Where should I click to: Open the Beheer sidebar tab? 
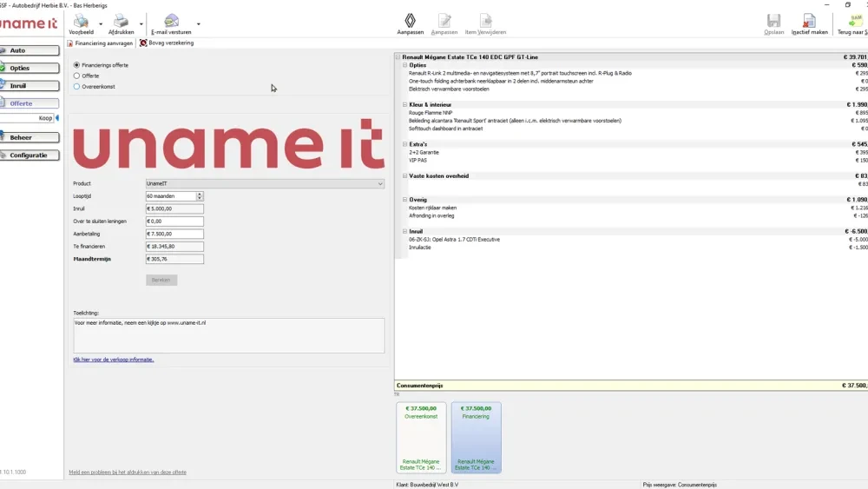[30, 137]
